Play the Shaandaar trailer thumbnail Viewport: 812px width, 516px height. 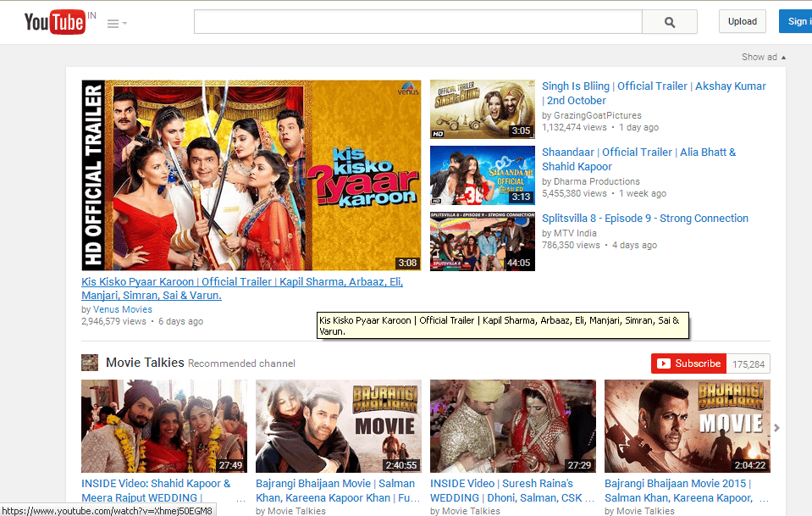(x=482, y=175)
